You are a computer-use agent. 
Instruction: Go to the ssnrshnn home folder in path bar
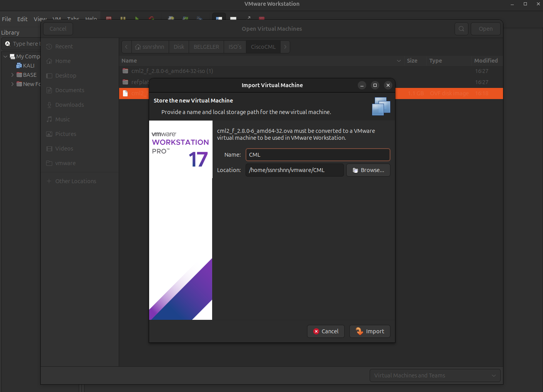point(150,47)
